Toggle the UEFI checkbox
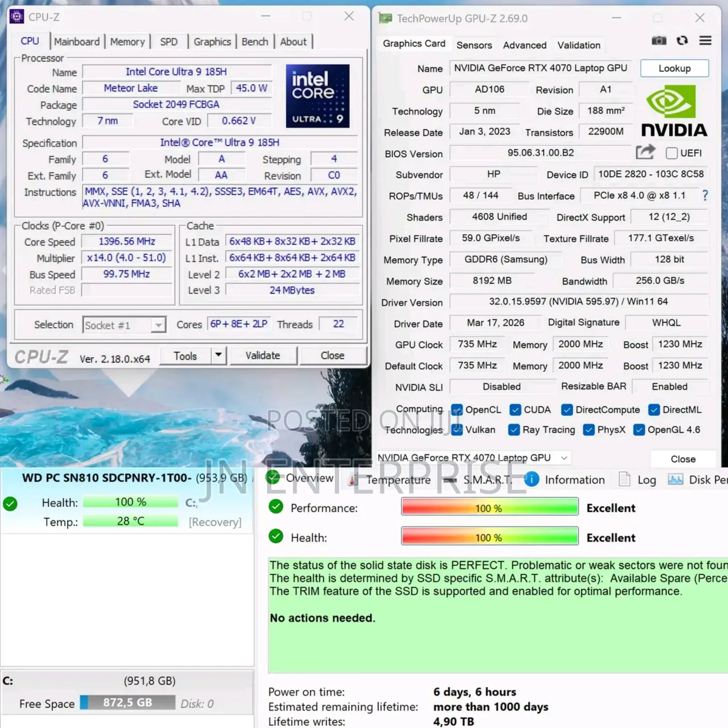 click(672, 153)
